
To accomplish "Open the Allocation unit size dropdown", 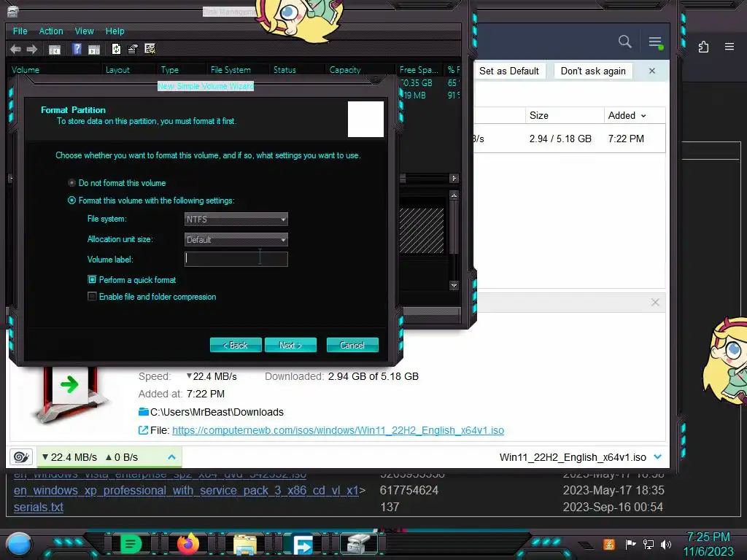I will tap(236, 239).
